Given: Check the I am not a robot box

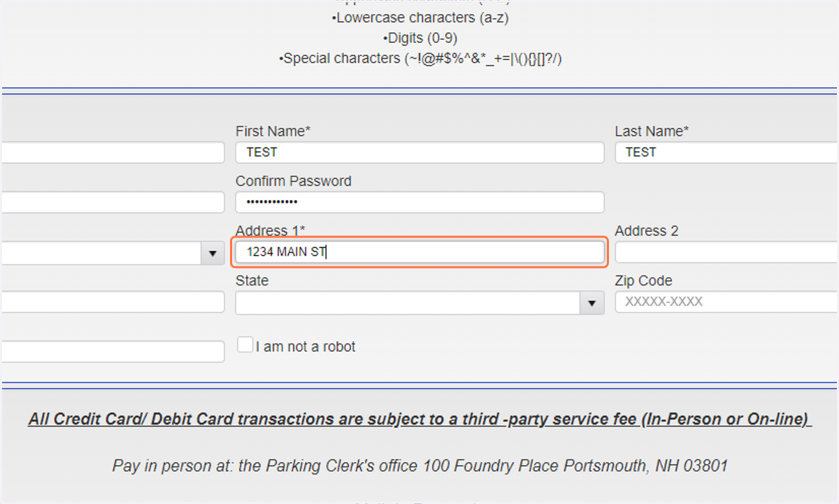Looking at the screenshot, I should coord(245,345).
